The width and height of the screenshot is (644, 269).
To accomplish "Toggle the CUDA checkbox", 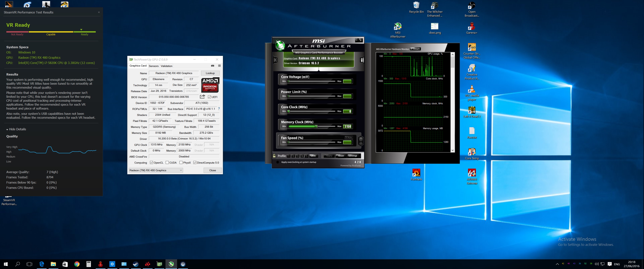I will (167, 162).
